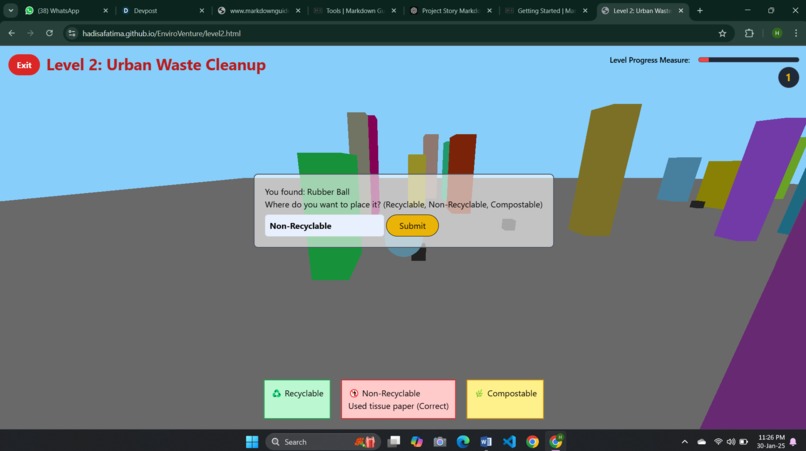Close the Level 2: Urban Waste tab

coord(681,10)
